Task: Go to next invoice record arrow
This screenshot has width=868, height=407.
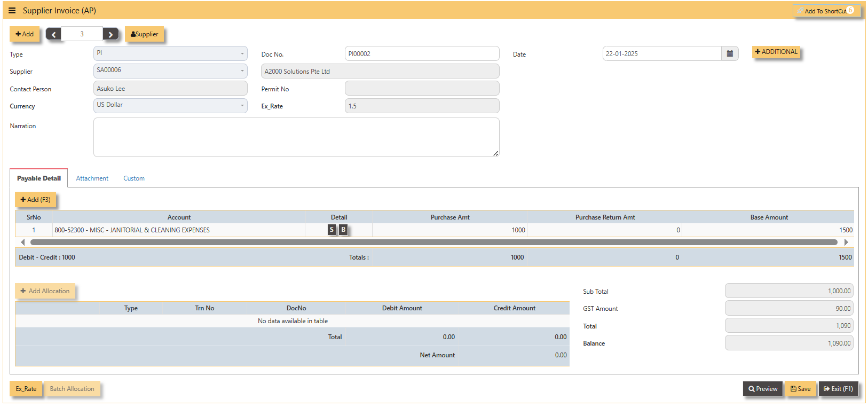Action: pos(111,34)
